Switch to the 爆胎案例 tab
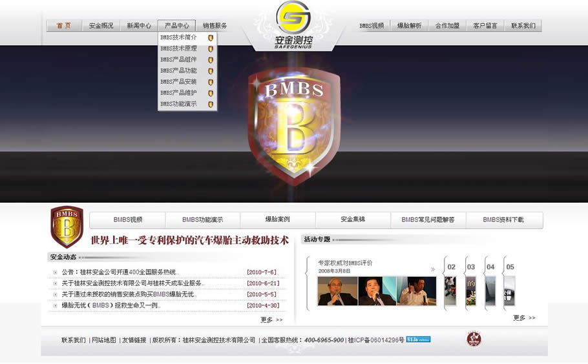The width and height of the screenshot is (588, 364). click(277, 220)
